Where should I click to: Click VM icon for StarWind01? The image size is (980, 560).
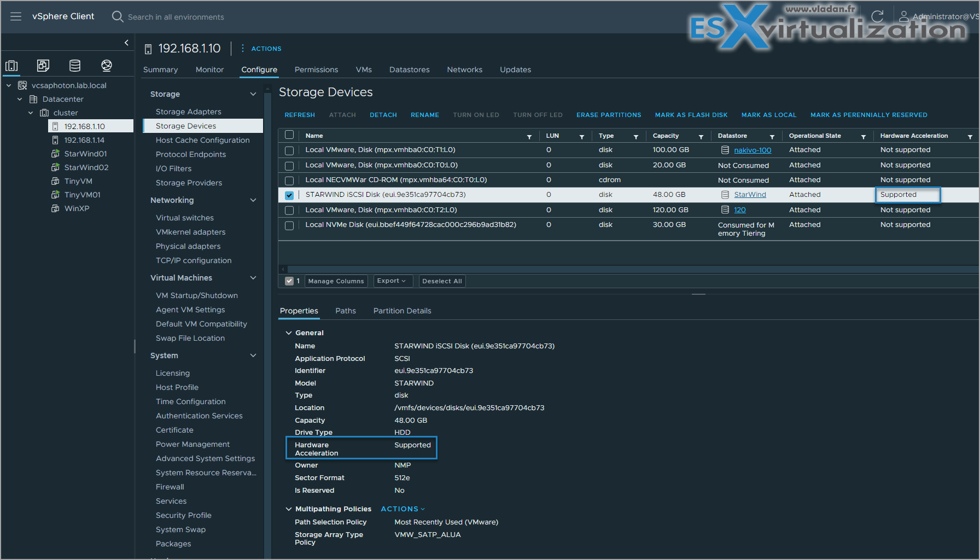pos(55,154)
